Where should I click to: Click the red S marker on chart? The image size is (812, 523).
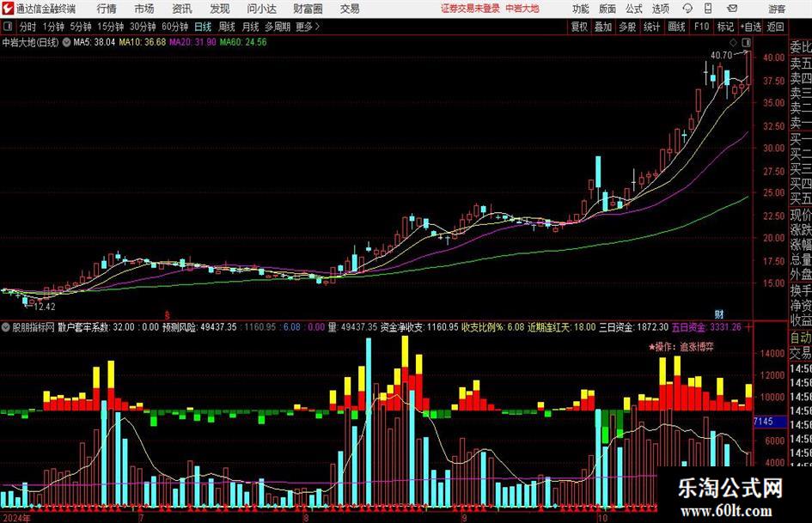[x=168, y=314]
